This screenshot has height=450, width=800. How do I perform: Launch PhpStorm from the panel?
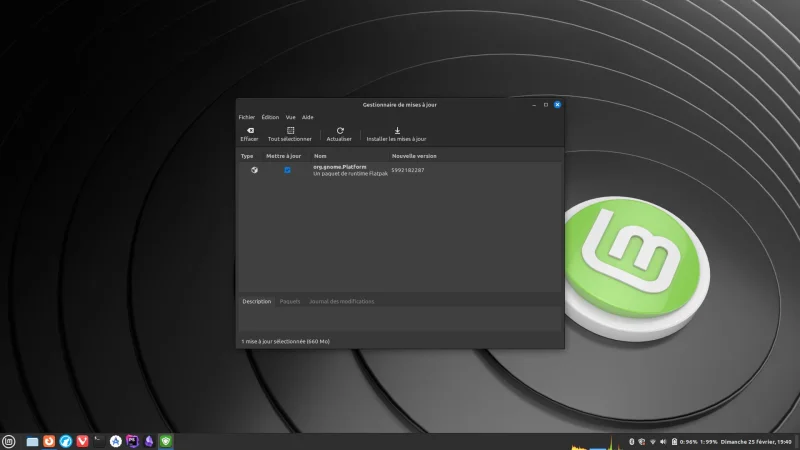[132, 441]
